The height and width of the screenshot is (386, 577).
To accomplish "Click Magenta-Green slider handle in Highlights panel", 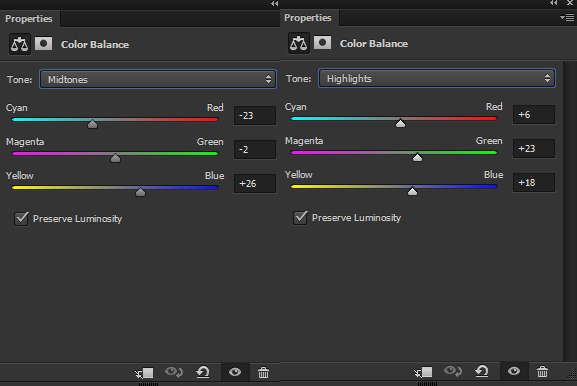I will [417, 157].
